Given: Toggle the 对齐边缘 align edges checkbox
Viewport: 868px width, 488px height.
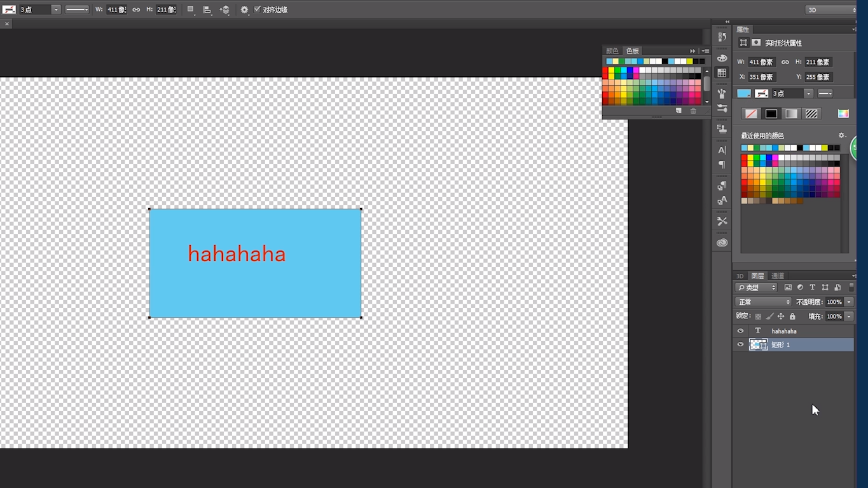Looking at the screenshot, I should point(258,10).
